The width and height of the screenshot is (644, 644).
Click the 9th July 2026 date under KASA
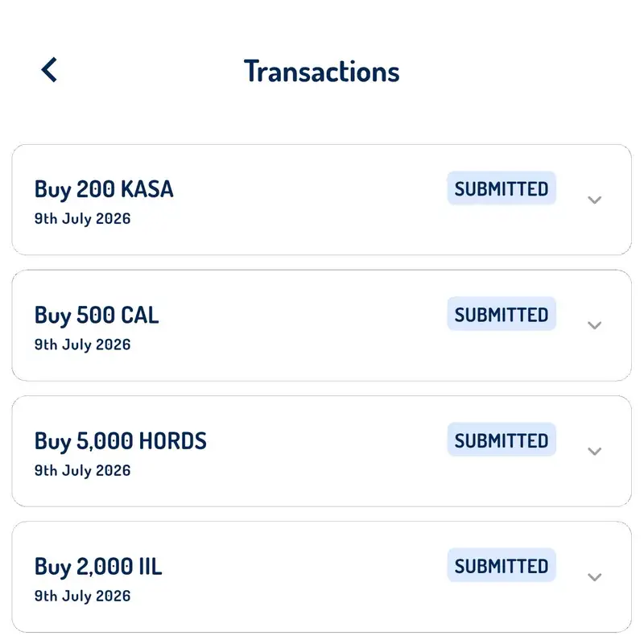83,219
